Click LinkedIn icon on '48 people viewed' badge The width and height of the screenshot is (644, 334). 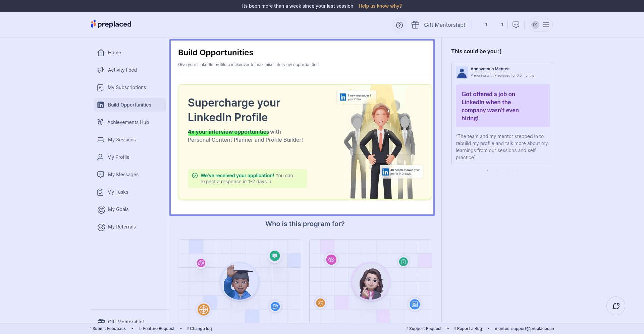pos(385,172)
